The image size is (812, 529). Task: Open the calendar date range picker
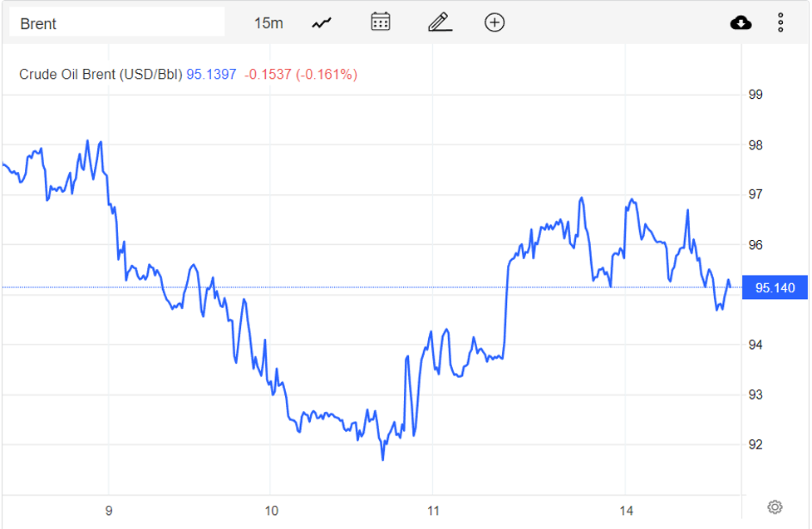coord(381,22)
